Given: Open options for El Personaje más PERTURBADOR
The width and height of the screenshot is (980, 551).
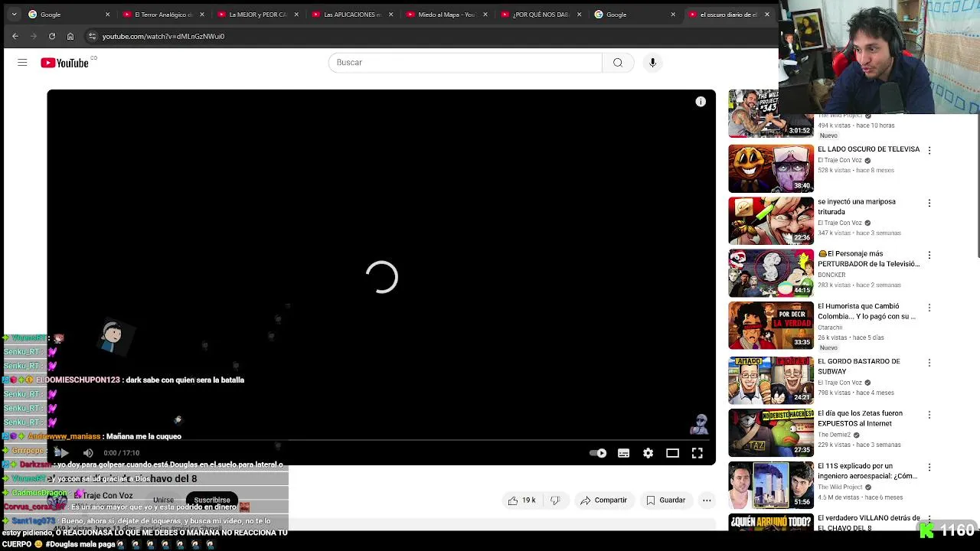Looking at the screenshot, I should pos(929,255).
